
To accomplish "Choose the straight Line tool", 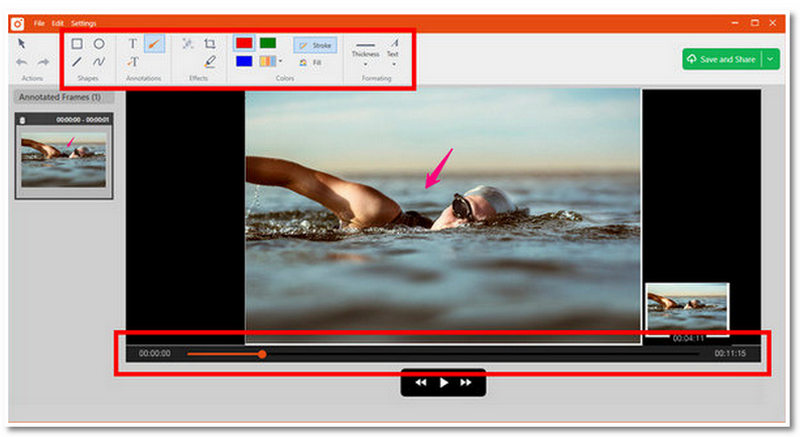I will pyautogui.click(x=77, y=62).
